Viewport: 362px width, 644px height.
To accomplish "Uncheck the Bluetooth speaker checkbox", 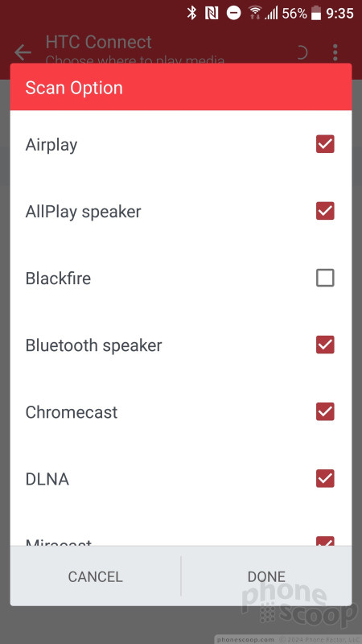I will coord(325,345).
